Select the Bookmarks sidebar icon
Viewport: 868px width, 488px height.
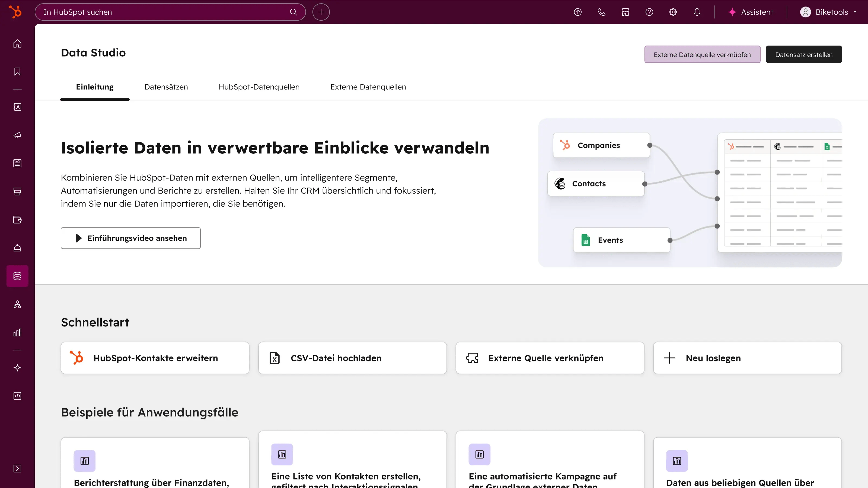pyautogui.click(x=17, y=71)
